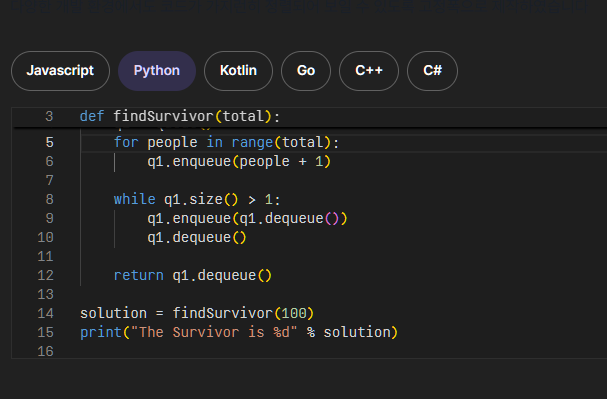The height and width of the screenshot is (399, 607).
Task: Click the "q1.enqueue(people + 1)" code line
Action: [x=239, y=161]
